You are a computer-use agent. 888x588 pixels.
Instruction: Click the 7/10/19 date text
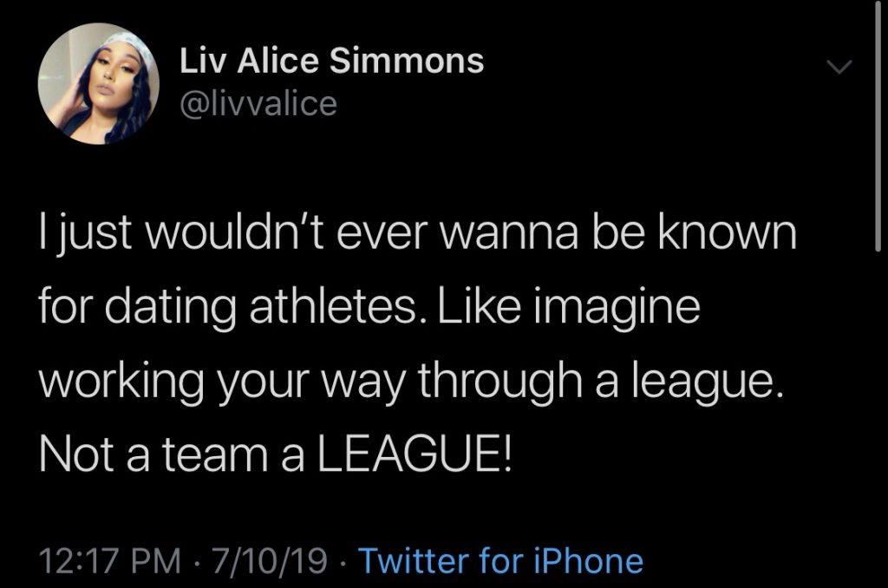(x=270, y=560)
